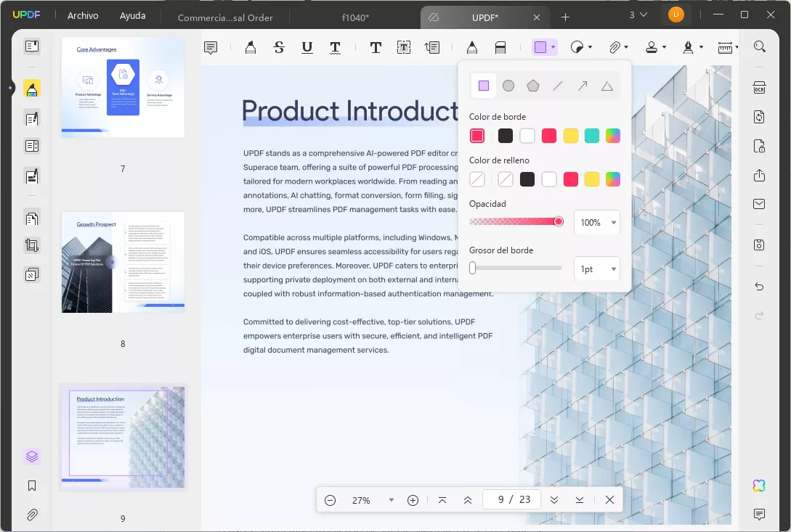Run the OCR recognition icon in right sidebar
The width and height of the screenshot is (791, 532).
(759, 88)
